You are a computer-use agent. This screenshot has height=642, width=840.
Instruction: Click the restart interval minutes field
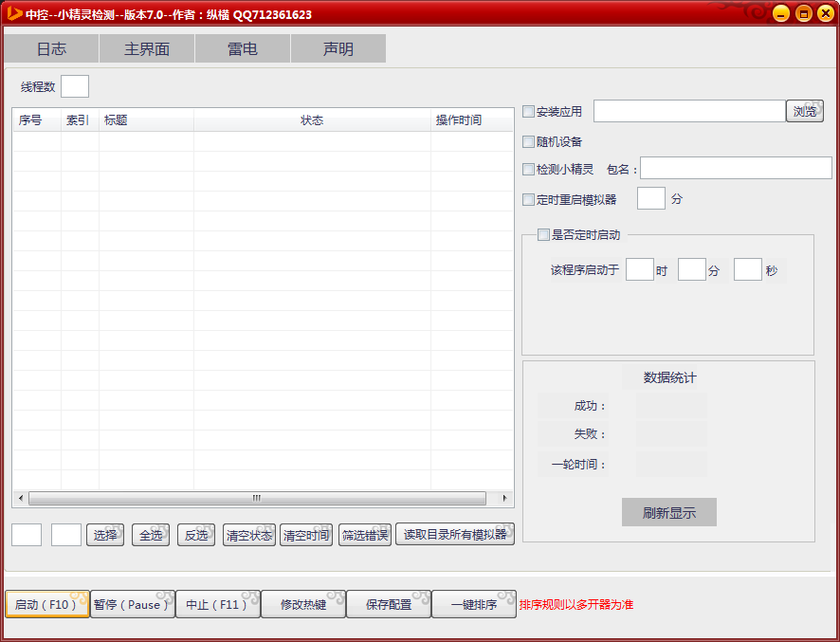pyautogui.click(x=651, y=198)
